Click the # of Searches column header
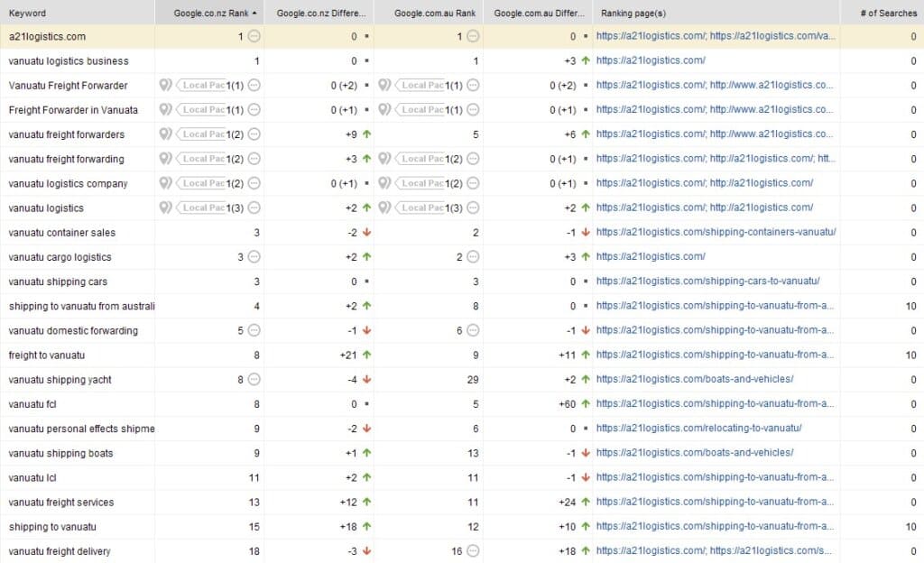The image size is (924, 563). (882, 13)
